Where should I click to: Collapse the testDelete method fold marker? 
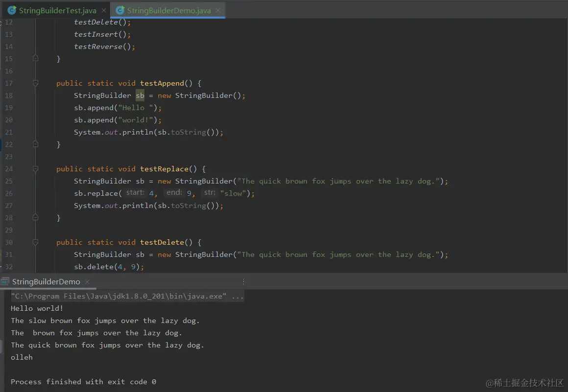35,242
